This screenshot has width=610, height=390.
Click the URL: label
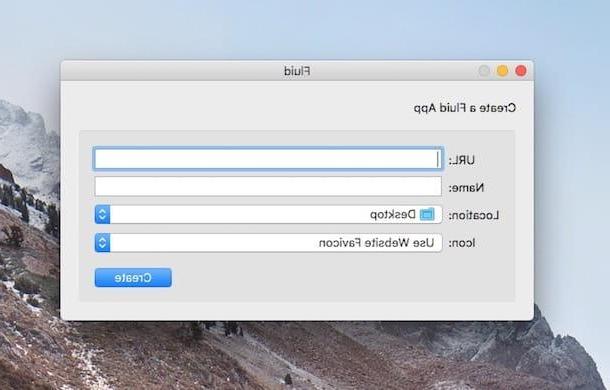[x=462, y=160]
